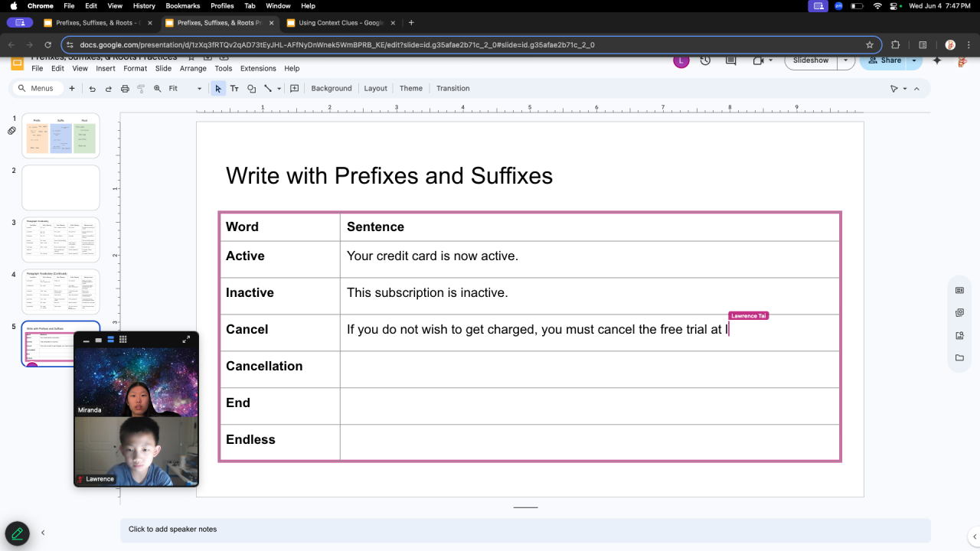Open the Extensions menu
980x551 pixels.
[x=258, y=69]
